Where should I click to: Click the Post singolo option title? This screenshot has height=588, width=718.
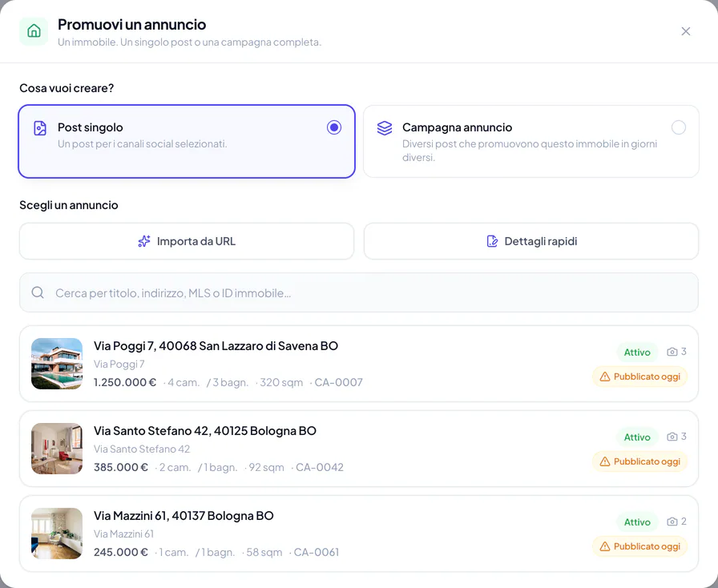(x=91, y=127)
